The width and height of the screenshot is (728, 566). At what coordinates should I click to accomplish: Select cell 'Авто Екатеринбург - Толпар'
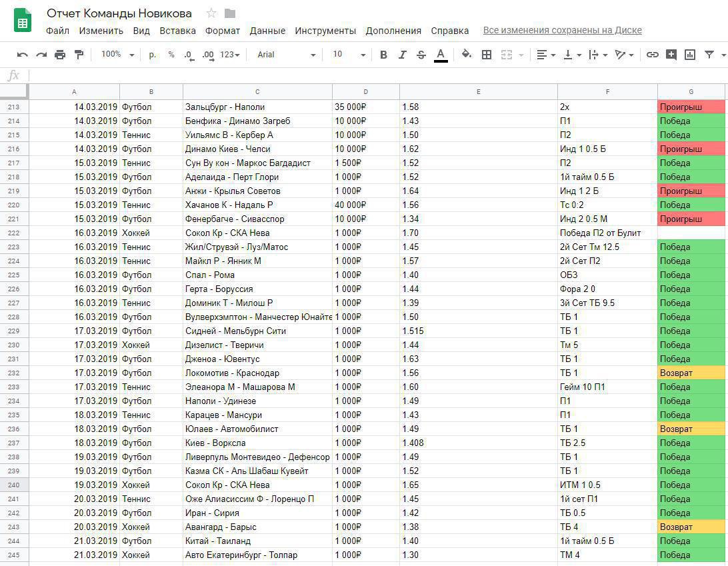tap(258, 555)
